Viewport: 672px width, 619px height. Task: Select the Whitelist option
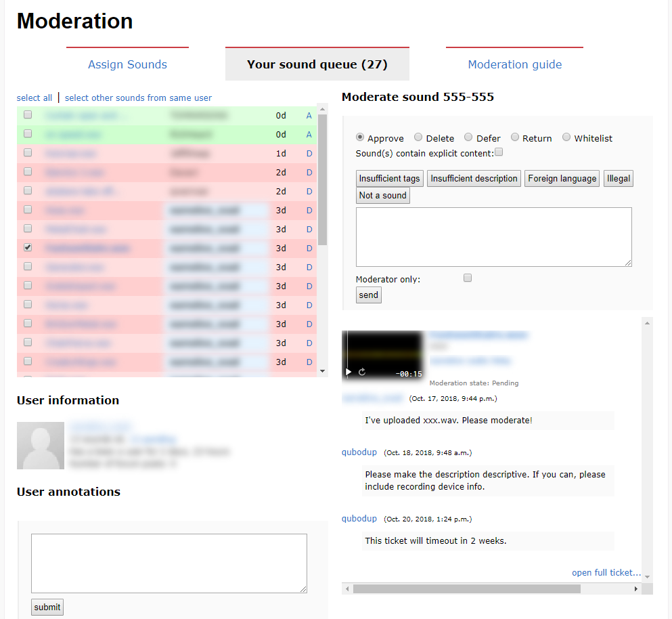(566, 137)
